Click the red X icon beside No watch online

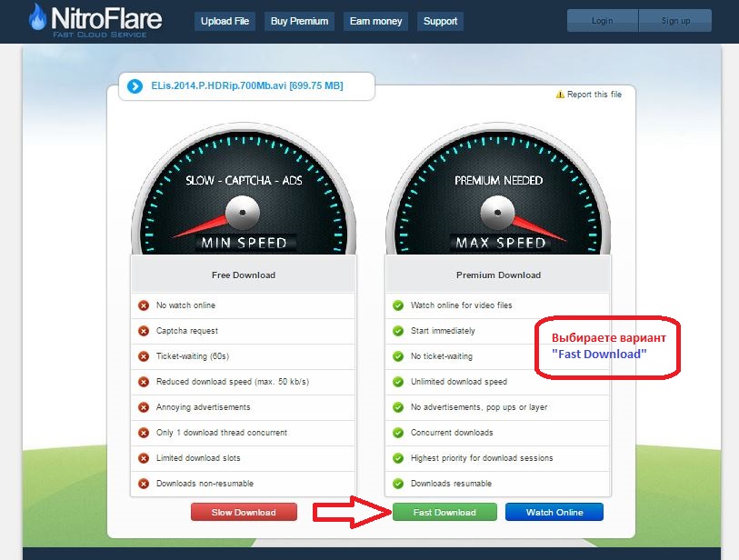[144, 305]
